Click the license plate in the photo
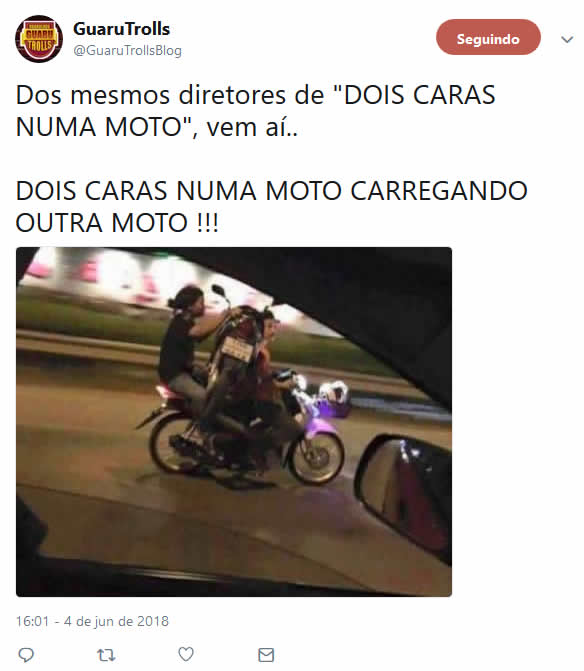The height and width of the screenshot is (671, 584). (237, 348)
